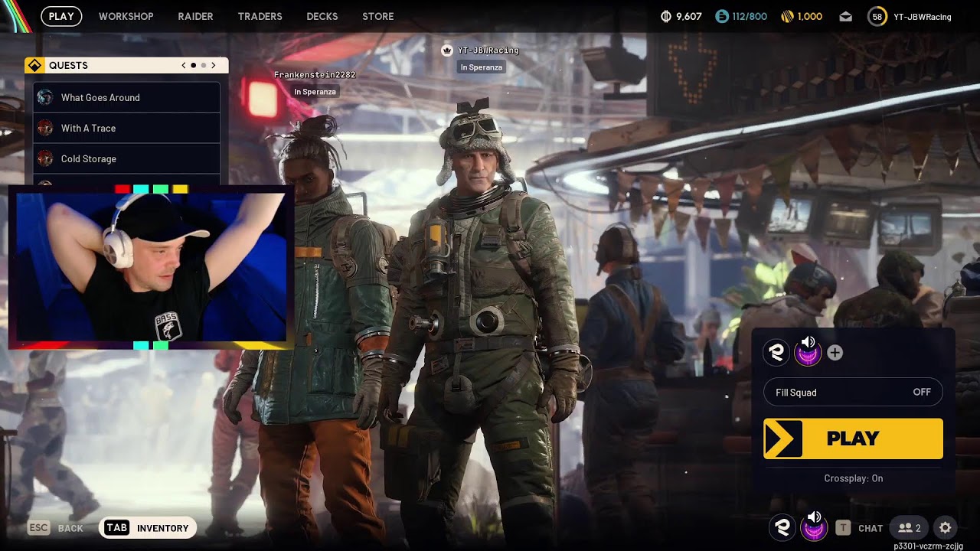The height and width of the screenshot is (551, 980).
Task: Go to next quests page arrow
Action: tap(213, 65)
